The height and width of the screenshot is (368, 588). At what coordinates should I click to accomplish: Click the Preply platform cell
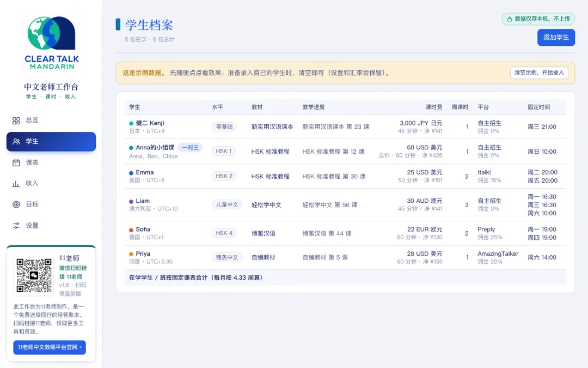click(x=486, y=230)
